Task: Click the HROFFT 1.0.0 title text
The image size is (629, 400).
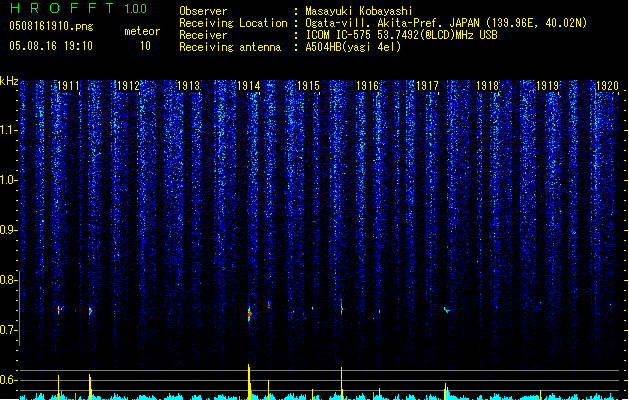Action: coord(79,8)
